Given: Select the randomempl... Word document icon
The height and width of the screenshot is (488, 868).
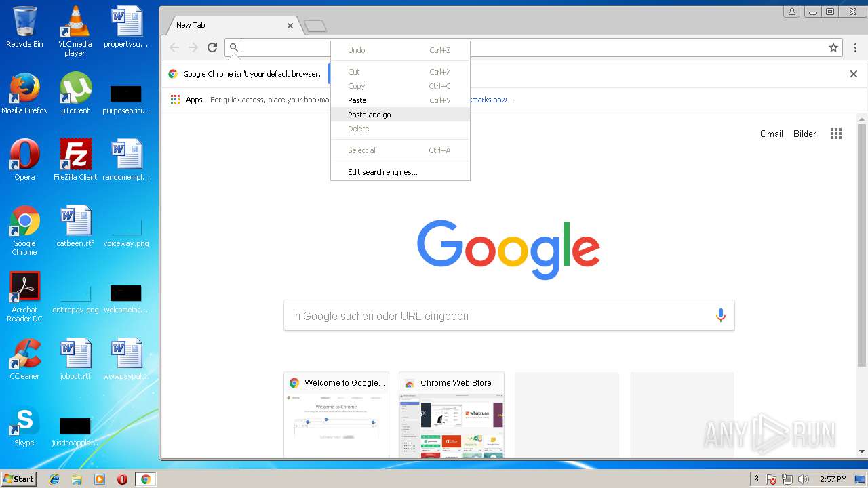Looking at the screenshot, I should coord(126,160).
